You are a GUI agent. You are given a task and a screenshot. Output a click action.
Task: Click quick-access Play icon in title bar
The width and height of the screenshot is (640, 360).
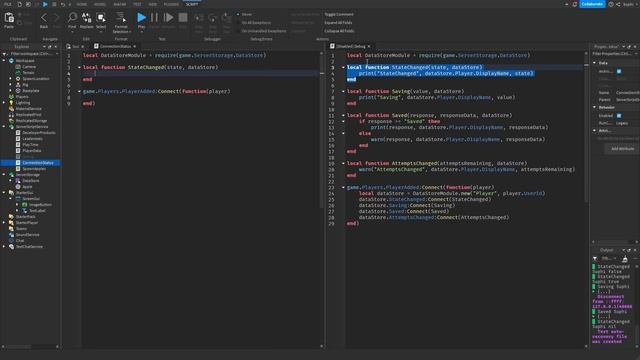coord(45,4)
